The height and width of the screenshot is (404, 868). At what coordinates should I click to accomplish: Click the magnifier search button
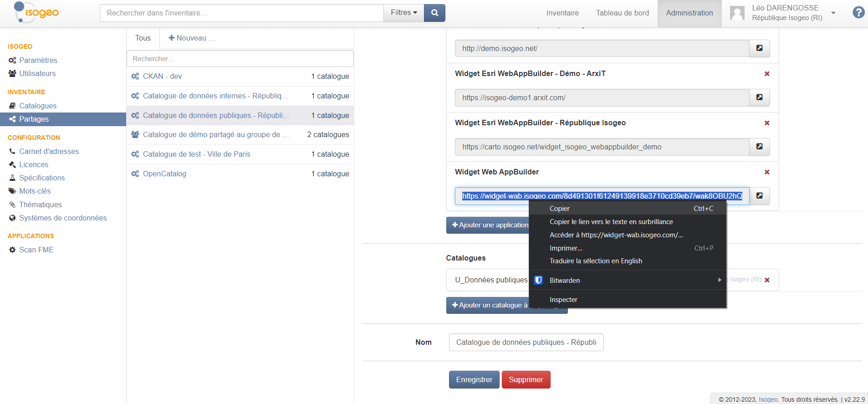(434, 13)
